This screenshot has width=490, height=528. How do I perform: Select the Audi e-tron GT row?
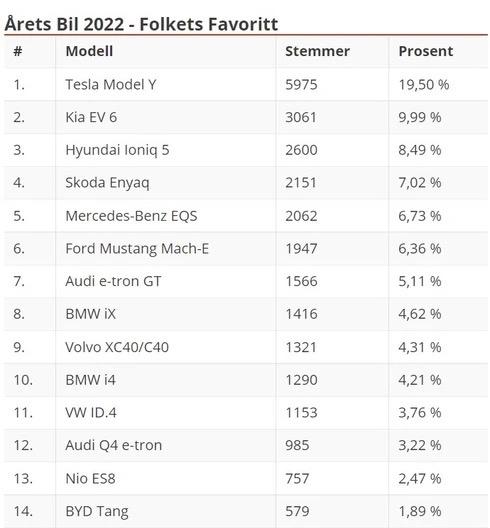[246, 282]
